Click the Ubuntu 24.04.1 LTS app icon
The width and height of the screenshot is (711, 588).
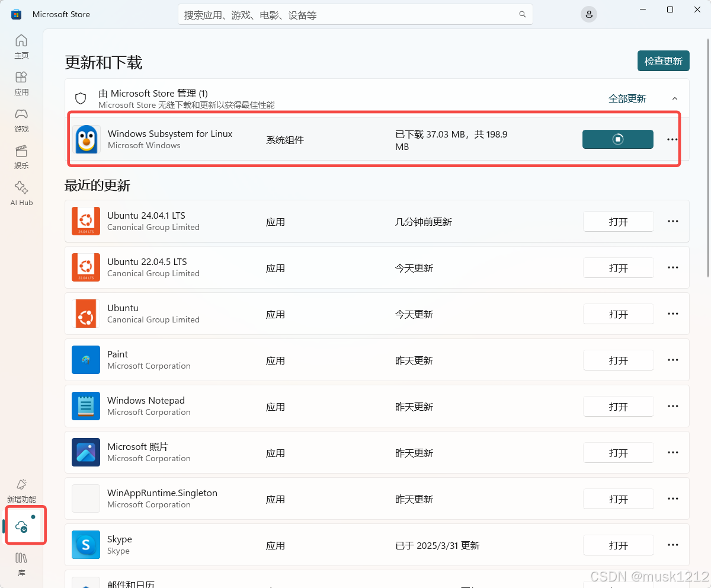point(86,221)
